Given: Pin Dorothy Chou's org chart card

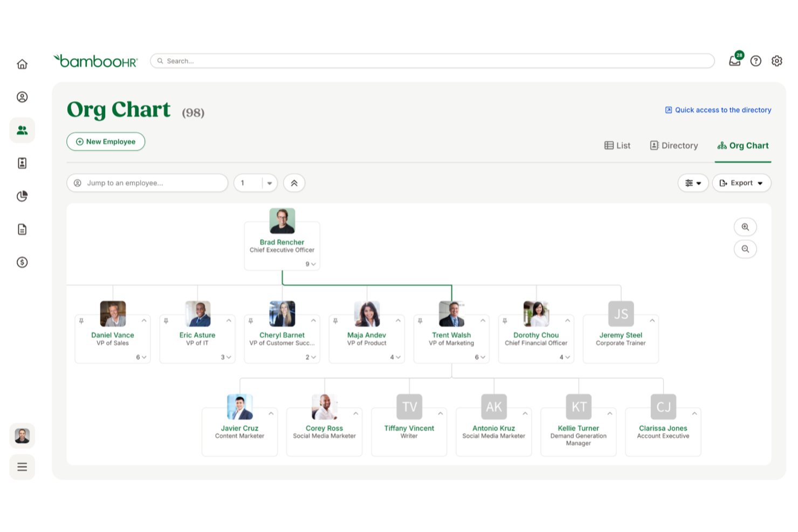Looking at the screenshot, I should tap(505, 320).
